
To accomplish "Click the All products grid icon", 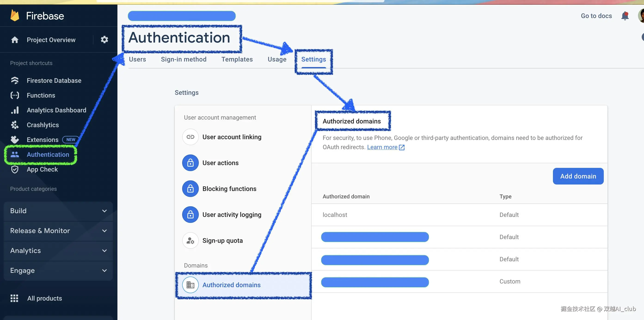I will pyautogui.click(x=14, y=298).
